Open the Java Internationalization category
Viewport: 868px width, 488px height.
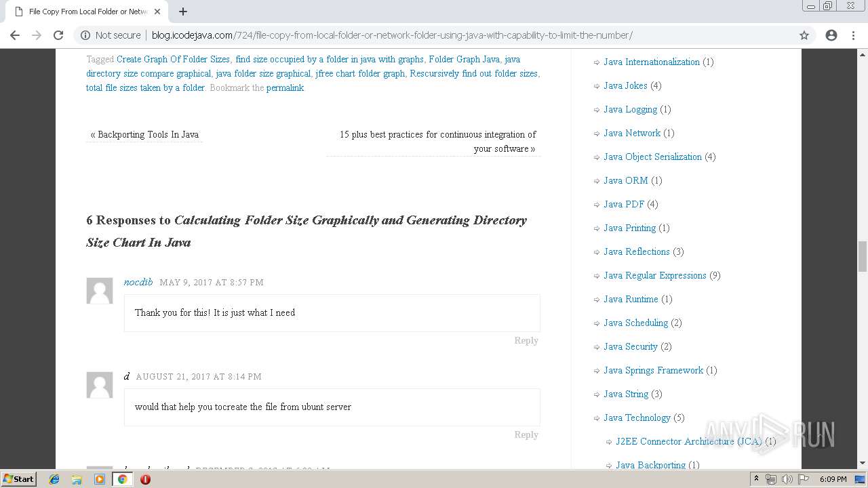(x=652, y=62)
